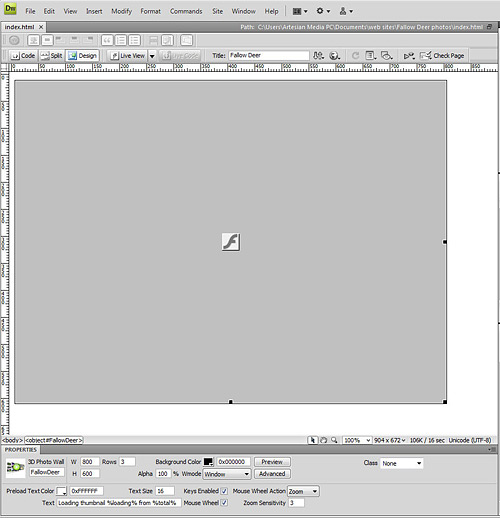Viewport: 500px width, 518px height.
Task: Open the Preload Text Color white swatch
Action: coord(61,491)
